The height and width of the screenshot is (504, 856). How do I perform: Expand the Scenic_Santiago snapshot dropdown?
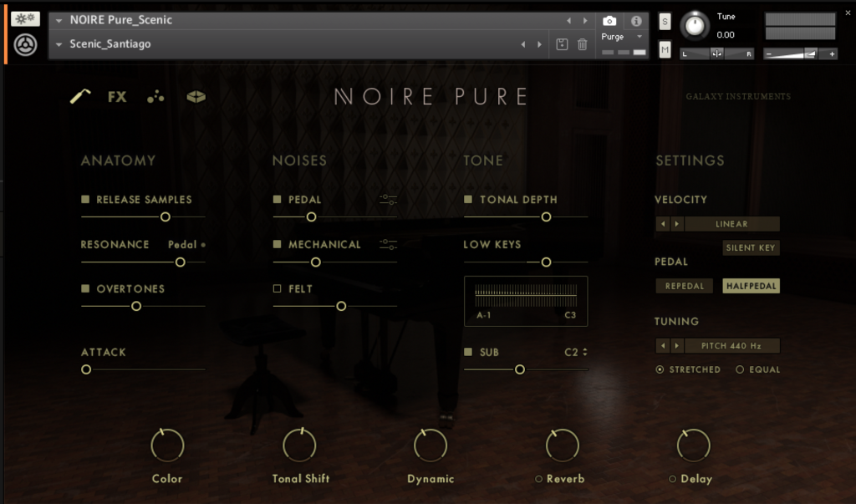pyautogui.click(x=59, y=44)
